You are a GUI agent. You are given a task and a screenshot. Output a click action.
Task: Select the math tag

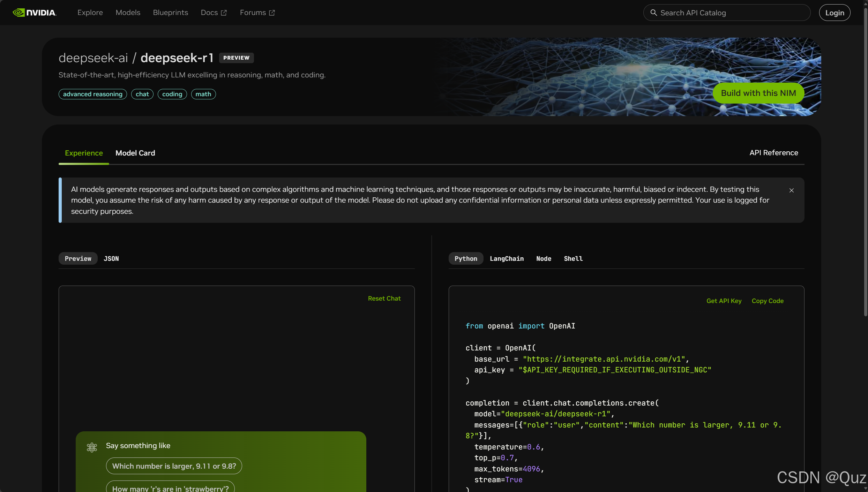click(203, 94)
